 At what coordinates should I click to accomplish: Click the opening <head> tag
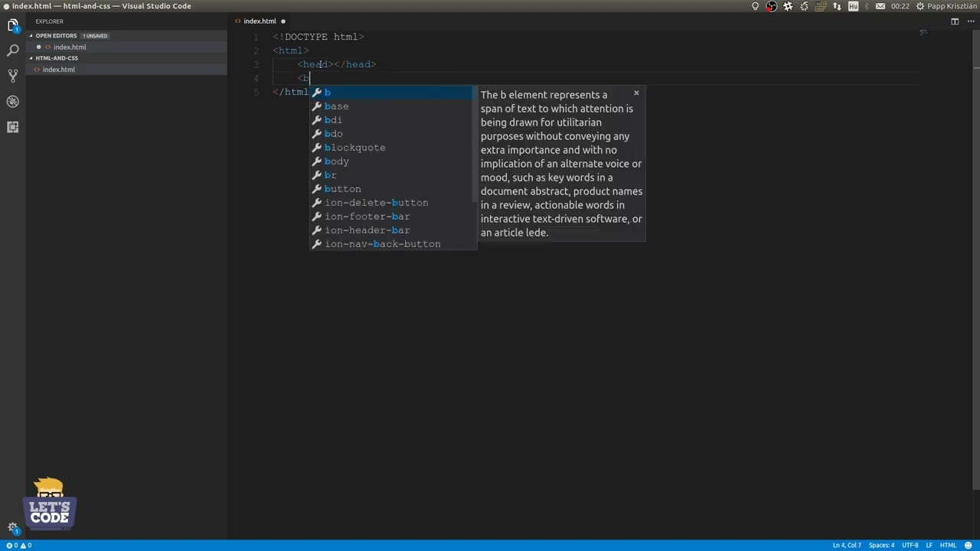click(315, 65)
